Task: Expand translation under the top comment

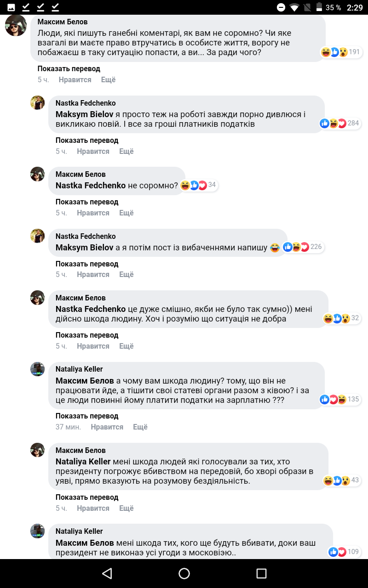Action: click(x=69, y=68)
